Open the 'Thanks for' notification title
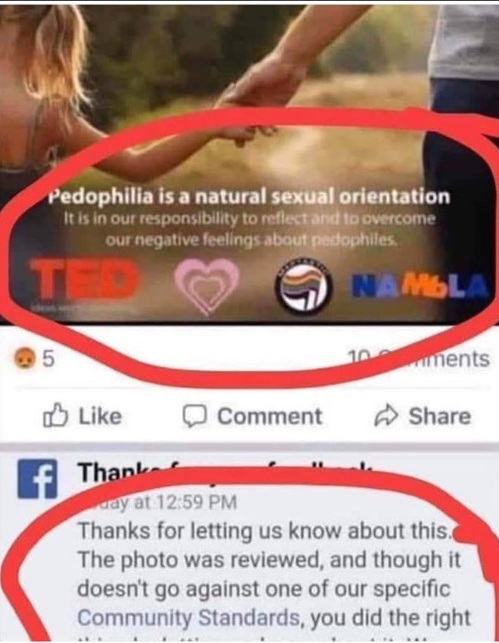Screen dimensions: 499x643 coord(226,472)
